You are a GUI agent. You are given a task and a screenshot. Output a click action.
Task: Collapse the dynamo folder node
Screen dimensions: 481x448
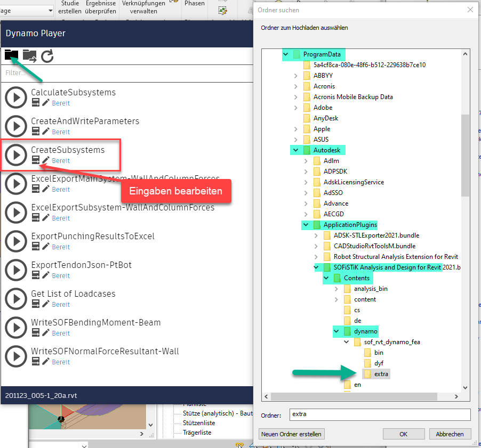pyautogui.click(x=336, y=331)
